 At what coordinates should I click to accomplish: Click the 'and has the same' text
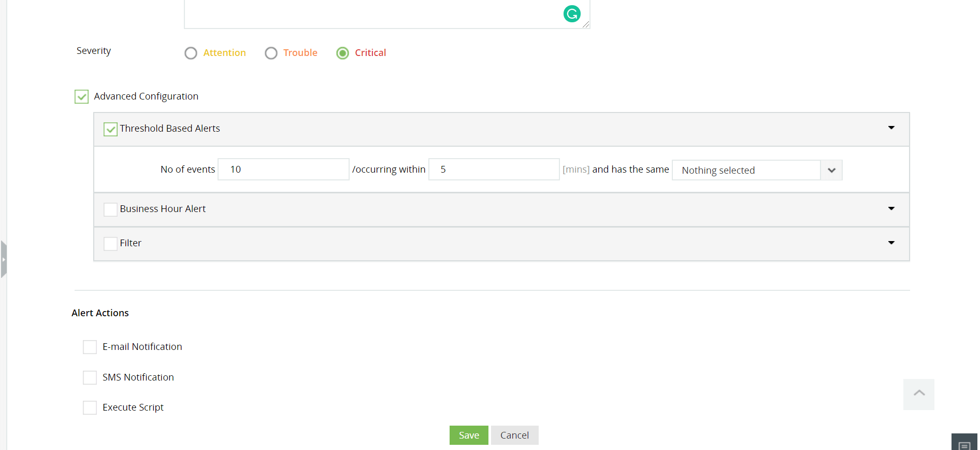(630, 170)
